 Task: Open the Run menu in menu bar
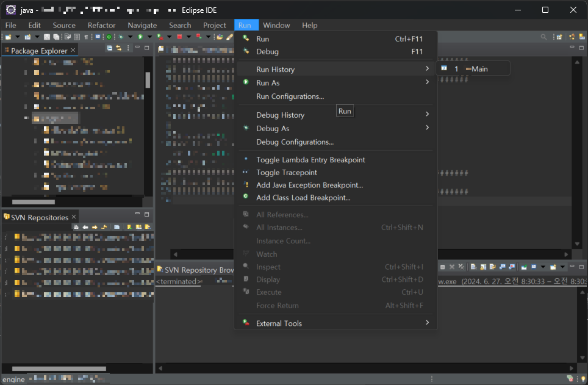[x=245, y=25]
